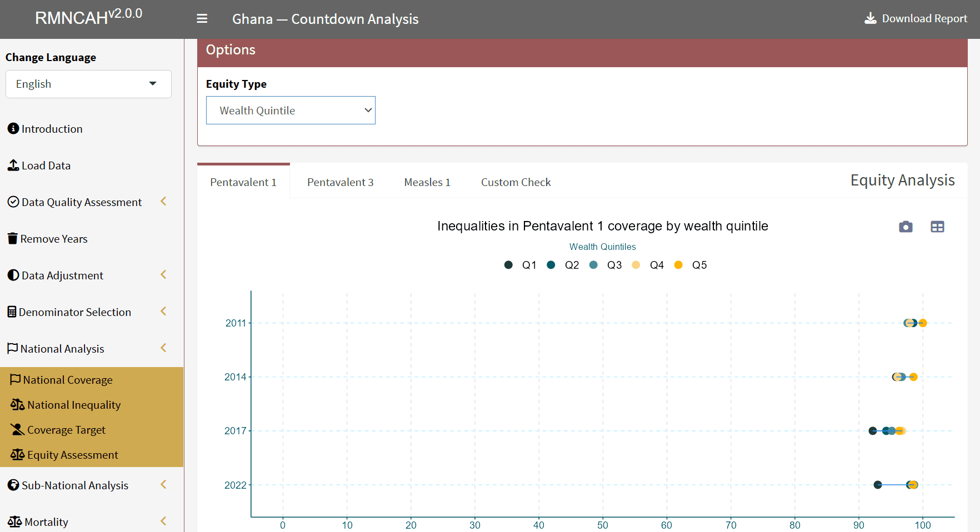Switch to the Pentavalent 3 tab
The width and height of the screenshot is (980, 532).
[x=340, y=182]
